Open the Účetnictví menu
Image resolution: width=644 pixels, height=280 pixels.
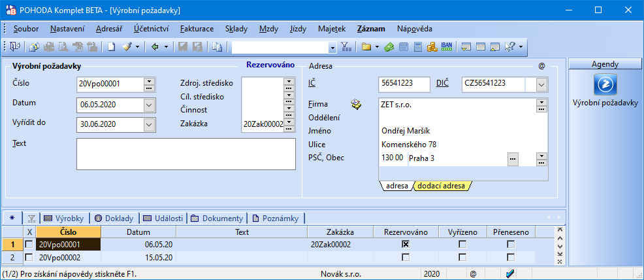pos(151,29)
